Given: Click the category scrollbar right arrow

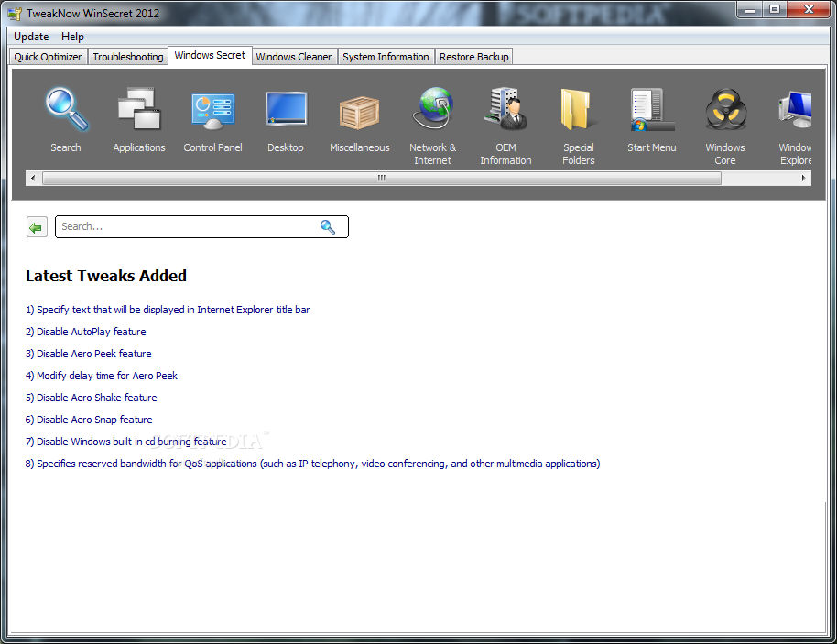Looking at the screenshot, I should pos(803,179).
